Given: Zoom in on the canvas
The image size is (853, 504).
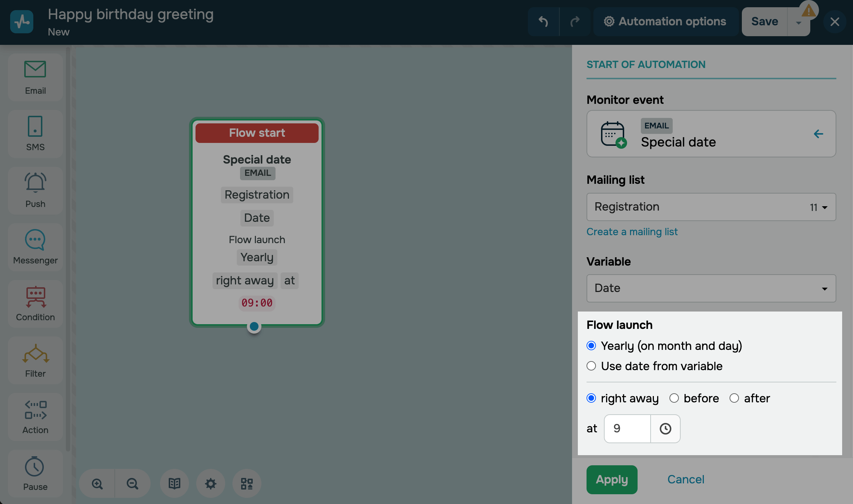Looking at the screenshot, I should point(97,483).
